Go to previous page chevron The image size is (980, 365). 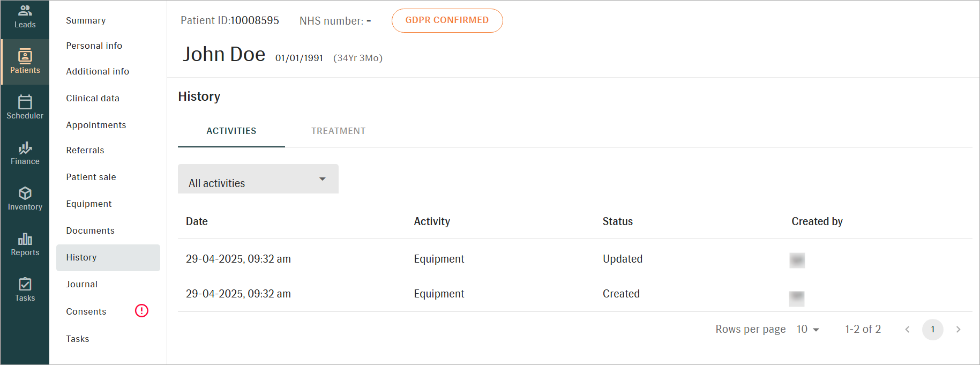click(x=907, y=329)
